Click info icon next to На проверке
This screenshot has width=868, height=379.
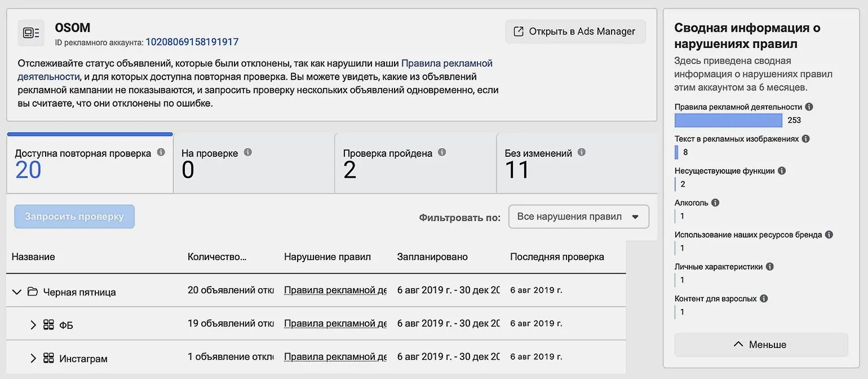pyautogui.click(x=247, y=152)
